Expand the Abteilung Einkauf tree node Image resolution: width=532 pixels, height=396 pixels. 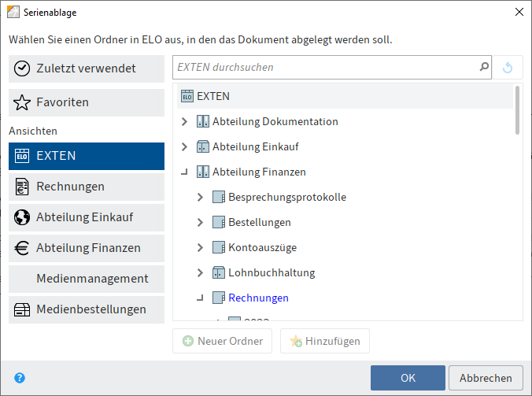pyautogui.click(x=184, y=146)
